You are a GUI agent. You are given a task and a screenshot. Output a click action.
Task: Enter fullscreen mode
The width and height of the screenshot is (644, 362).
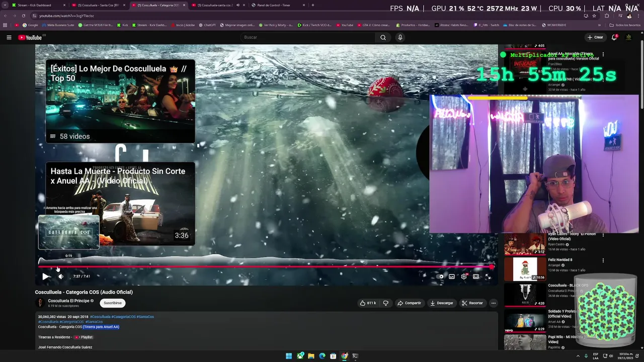(488, 277)
